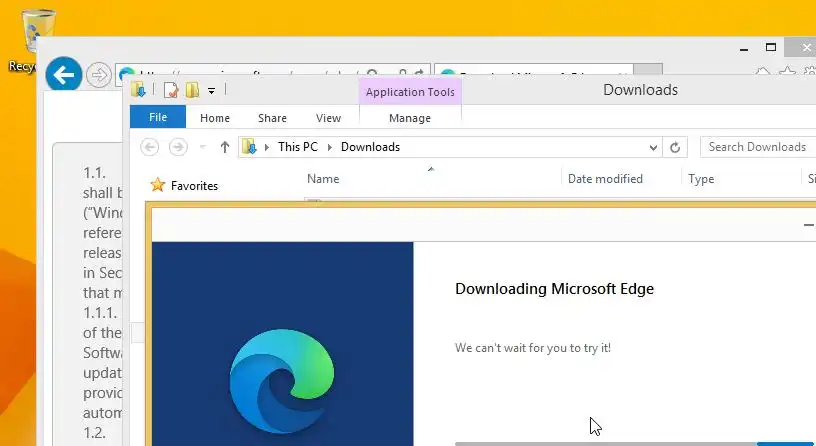Click the Properties icon in Quick Access Toolbar
The height and width of the screenshot is (446, 816).
(171, 90)
